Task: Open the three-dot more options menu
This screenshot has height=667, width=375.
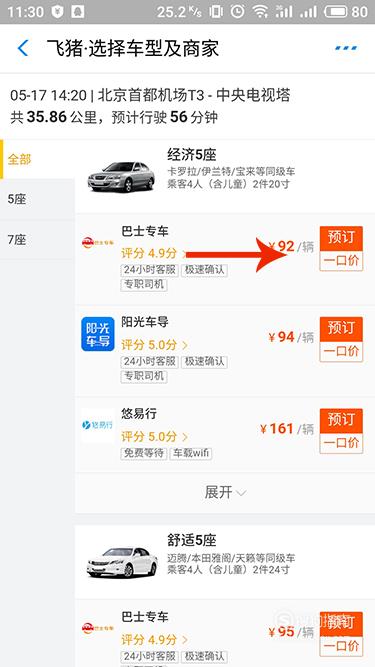Action: 347,48
